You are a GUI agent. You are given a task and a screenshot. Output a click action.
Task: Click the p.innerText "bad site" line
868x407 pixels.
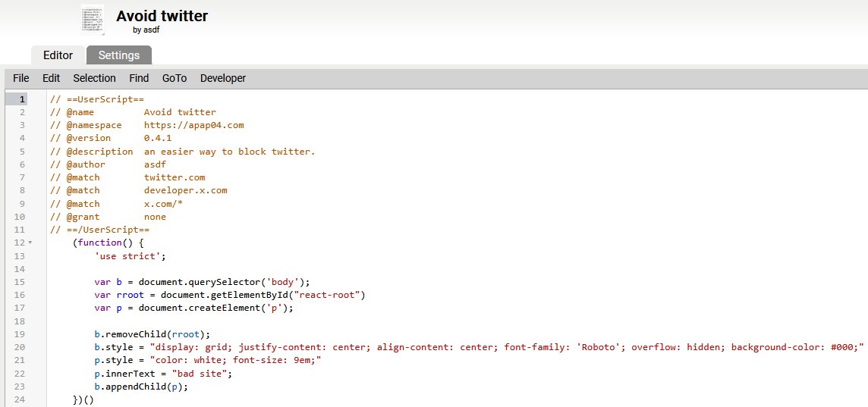point(163,373)
